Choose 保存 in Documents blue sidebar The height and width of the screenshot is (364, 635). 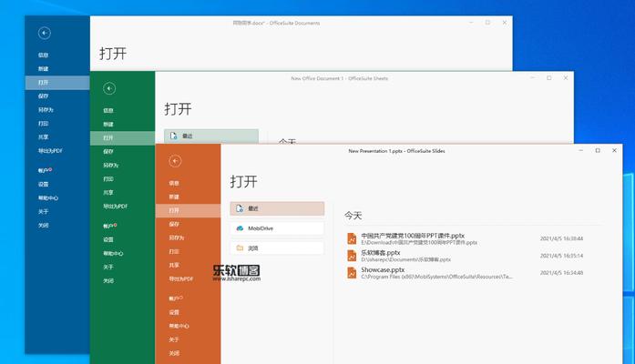coord(44,96)
